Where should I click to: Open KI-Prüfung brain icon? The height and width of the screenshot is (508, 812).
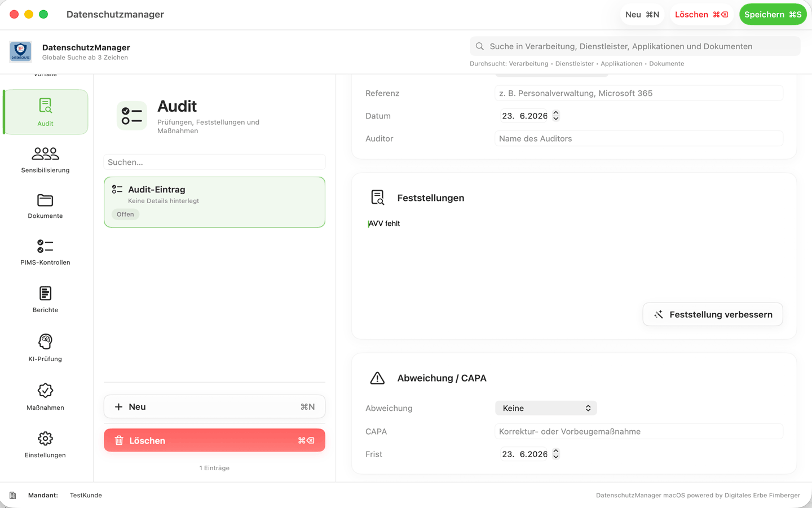coord(45,341)
